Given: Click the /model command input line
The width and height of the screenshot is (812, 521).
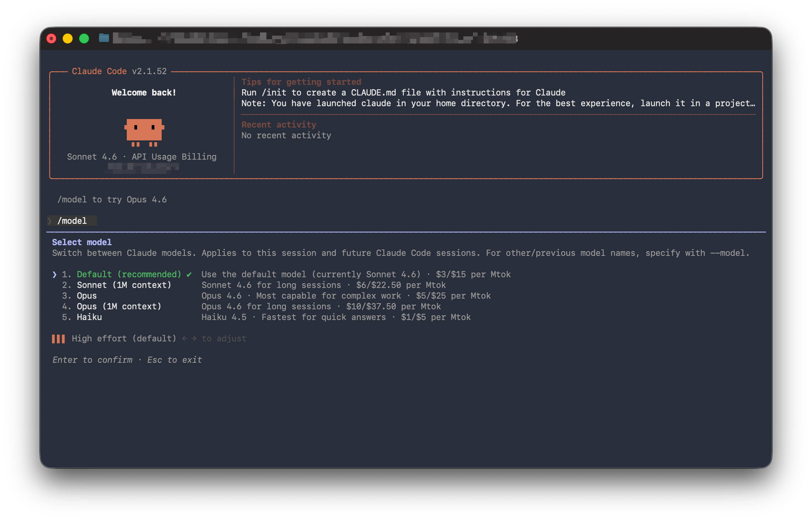Looking at the screenshot, I should (x=72, y=221).
